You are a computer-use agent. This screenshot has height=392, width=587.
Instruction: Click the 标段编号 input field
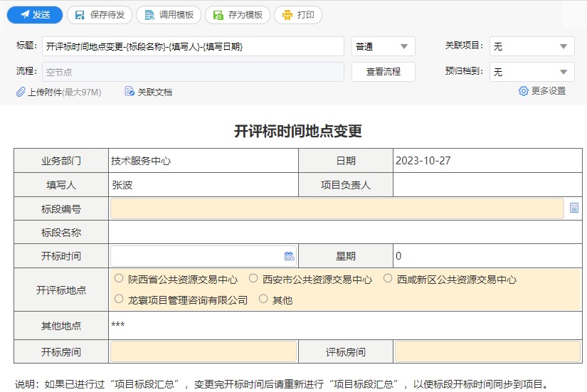coord(337,208)
